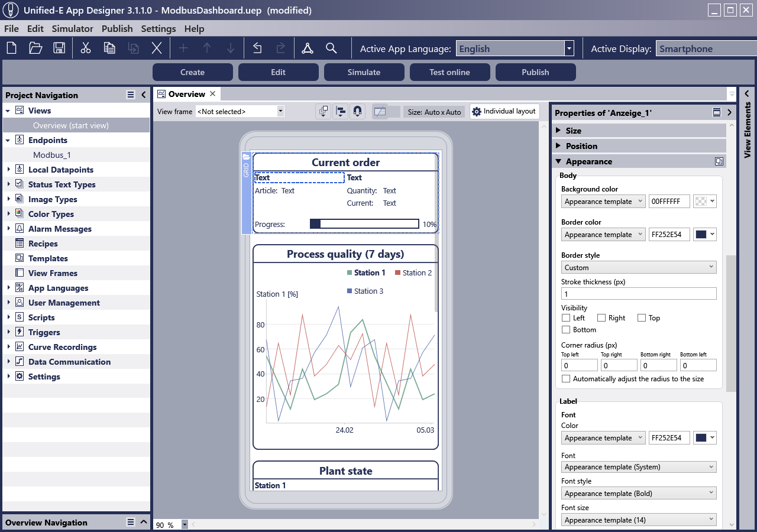Close the Overview tab
The height and width of the screenshot is (532, 757).
coord(213,94)
